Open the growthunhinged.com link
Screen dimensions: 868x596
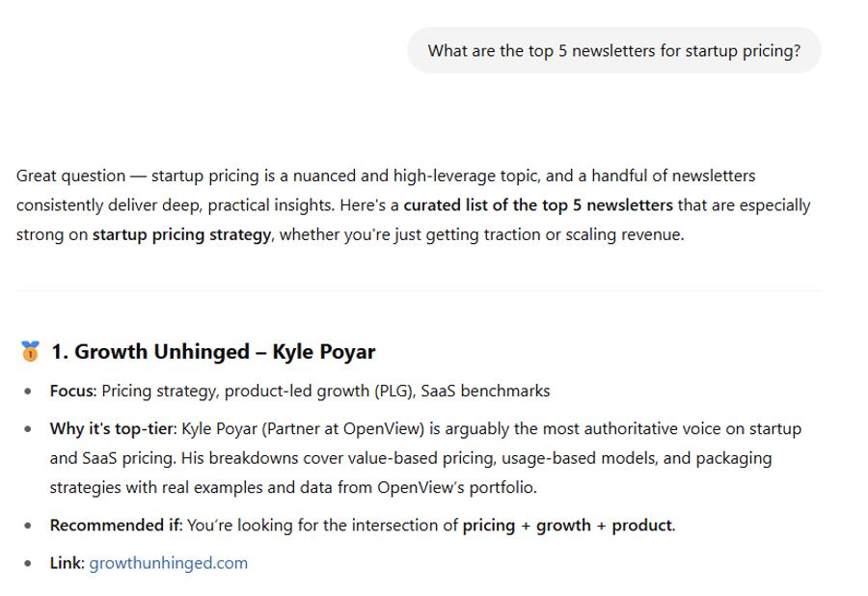coord(168,563)
